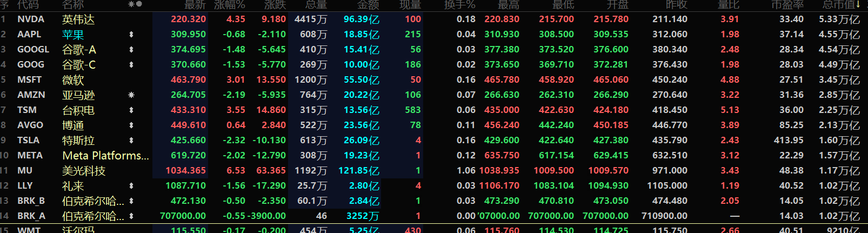
Task: Click the 6.53 percent change for MU
Action: tap(236, 171)
